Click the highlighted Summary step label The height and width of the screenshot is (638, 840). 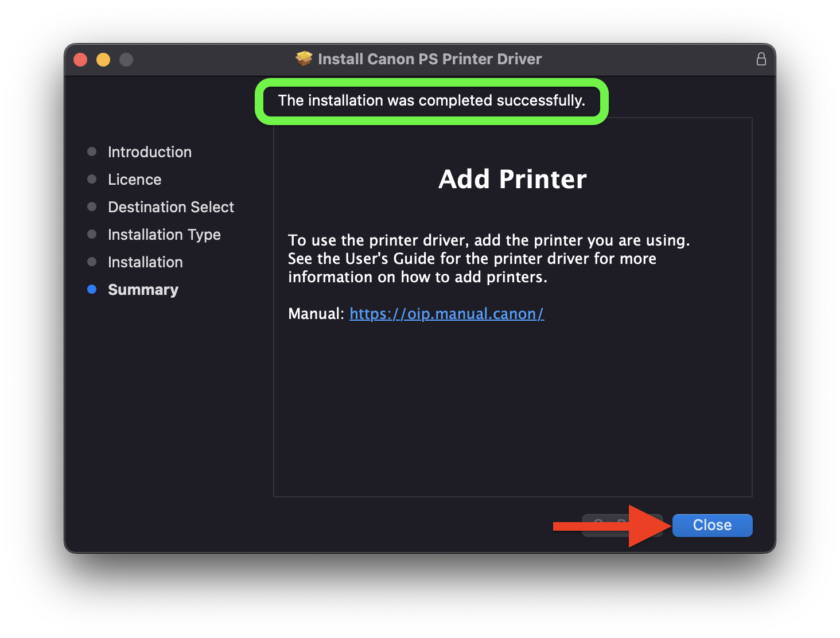[143, 290]
